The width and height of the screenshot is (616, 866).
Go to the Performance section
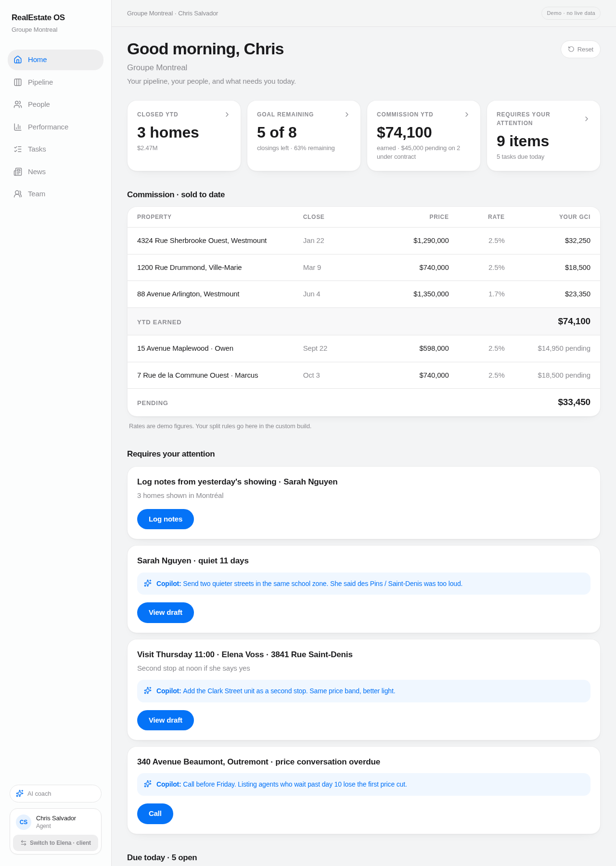[x=55, y=127]
